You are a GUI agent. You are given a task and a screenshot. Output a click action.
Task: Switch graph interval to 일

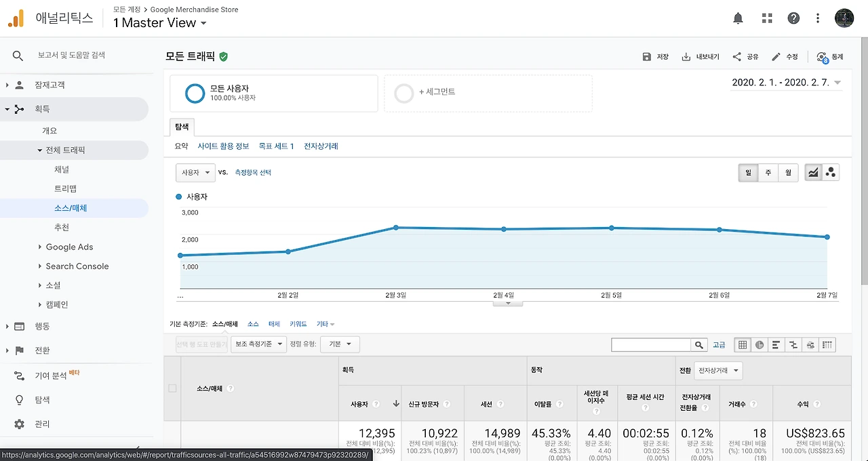pyautogui.click(x=748, y=173)
